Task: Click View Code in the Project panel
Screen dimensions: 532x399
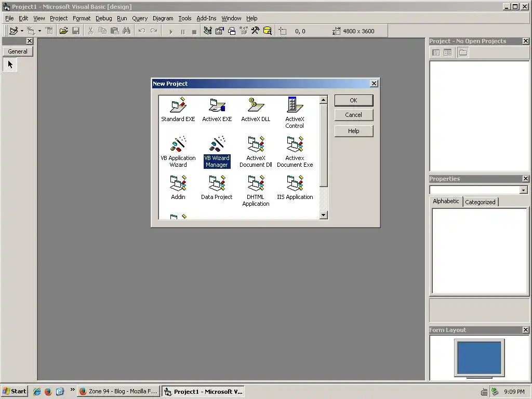Action: [x=436, y=52]
